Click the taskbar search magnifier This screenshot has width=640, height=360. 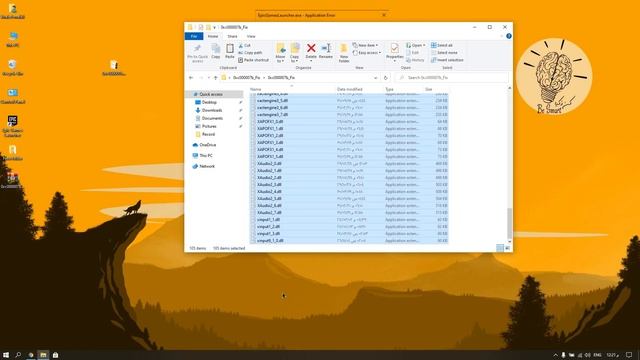(x=18, y=355)
